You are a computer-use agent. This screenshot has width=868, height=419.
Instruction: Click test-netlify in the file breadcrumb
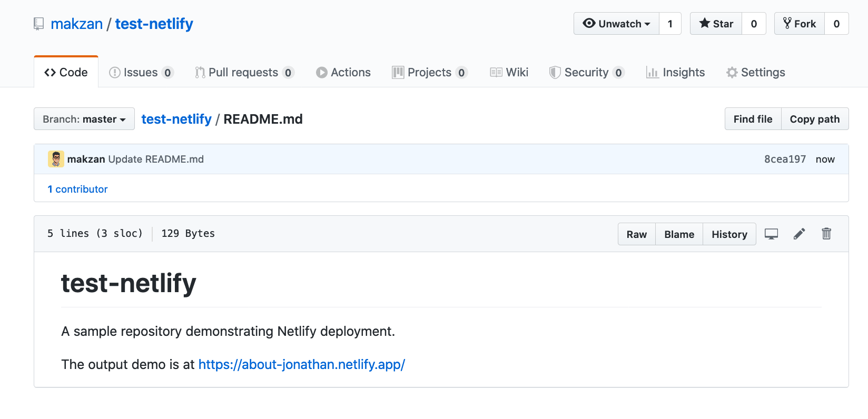pos(176,119)
